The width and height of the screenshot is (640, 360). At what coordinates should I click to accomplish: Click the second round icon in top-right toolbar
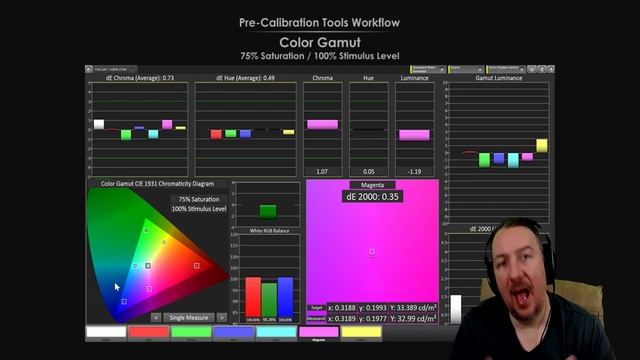pos(542,69)
